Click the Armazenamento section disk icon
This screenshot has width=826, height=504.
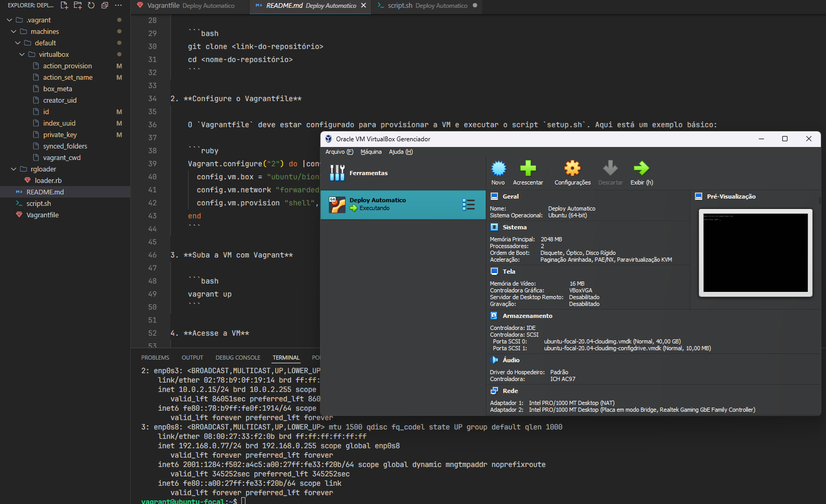click(494, 316)
